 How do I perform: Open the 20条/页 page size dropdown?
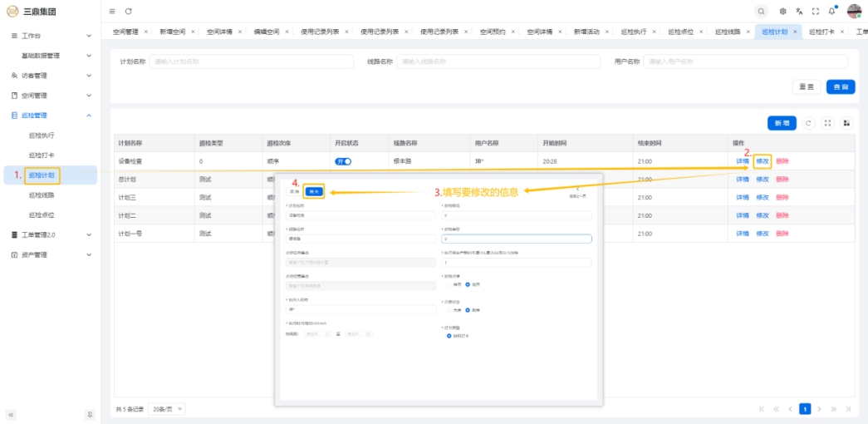169,409
